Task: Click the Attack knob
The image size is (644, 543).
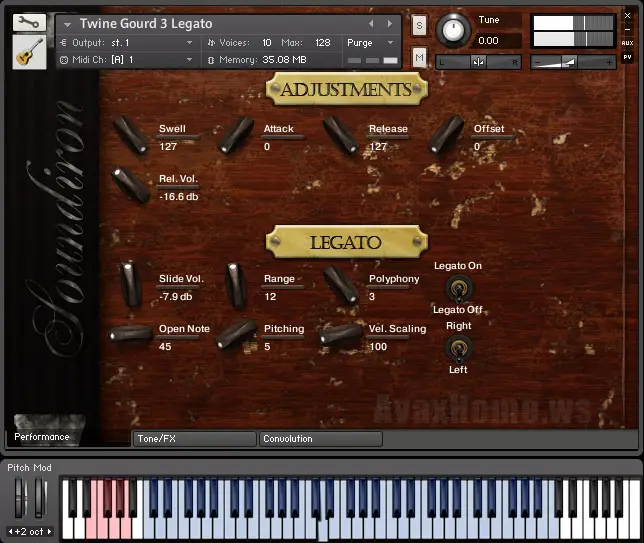Action: click(236, 135)
